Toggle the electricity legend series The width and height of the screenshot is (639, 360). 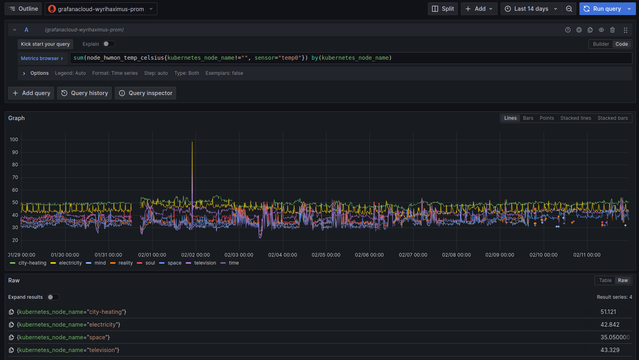tap(70, 263)
